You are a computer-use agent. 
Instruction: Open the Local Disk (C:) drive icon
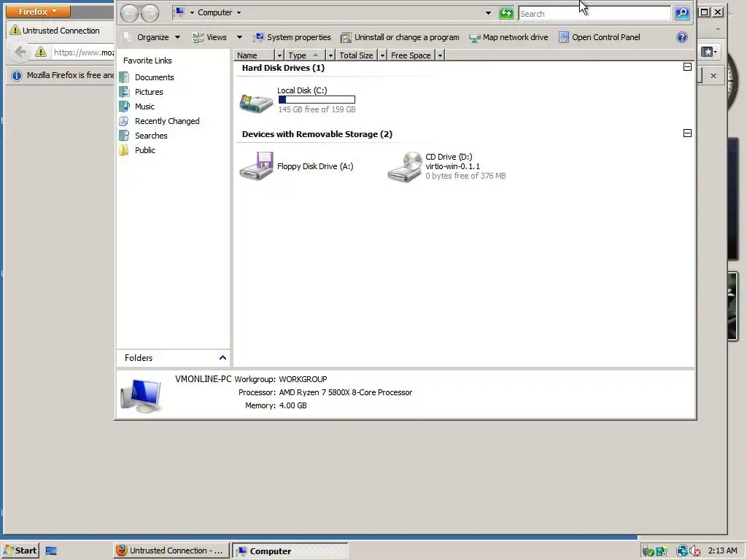[256, 102]
